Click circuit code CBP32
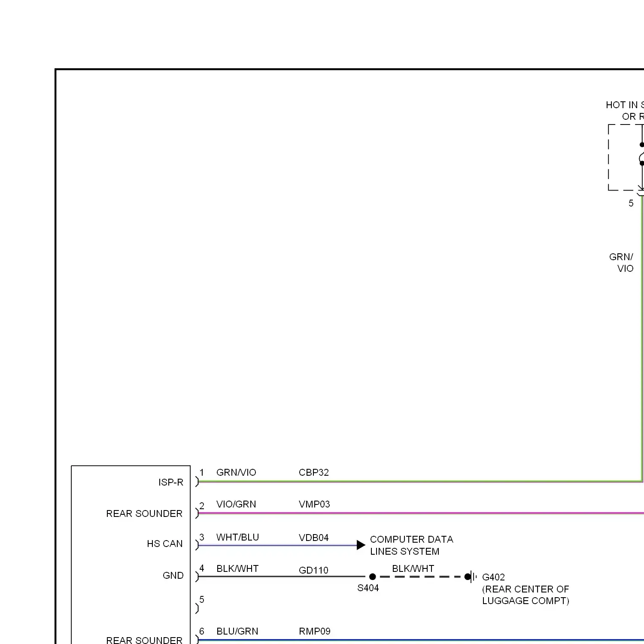 (314, 472)
